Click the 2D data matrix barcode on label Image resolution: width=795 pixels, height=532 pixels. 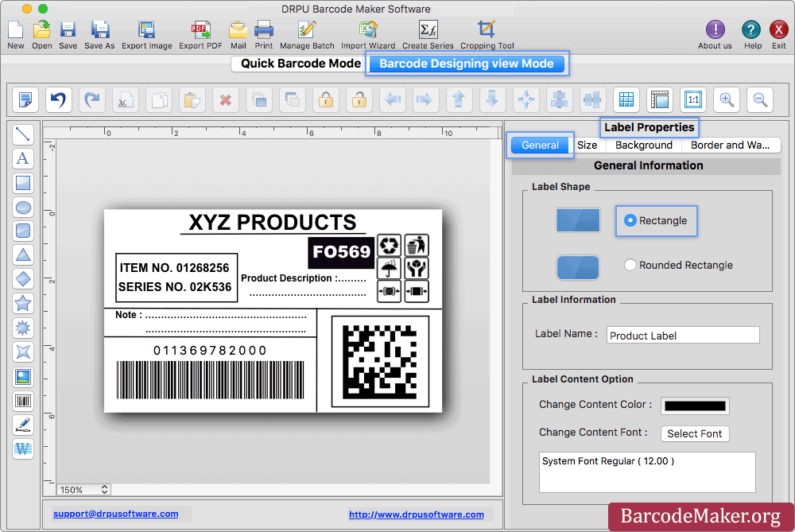pos(380,361)
